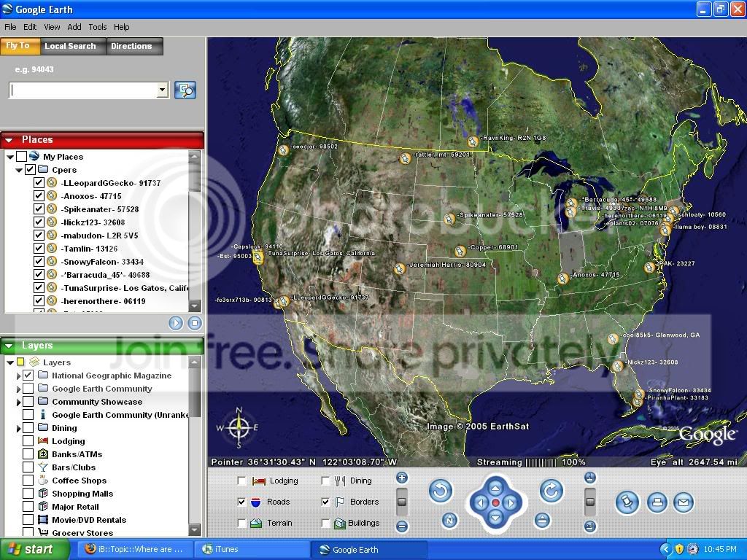Click the search magnifier button
The image size is (747, 560).
185,90
